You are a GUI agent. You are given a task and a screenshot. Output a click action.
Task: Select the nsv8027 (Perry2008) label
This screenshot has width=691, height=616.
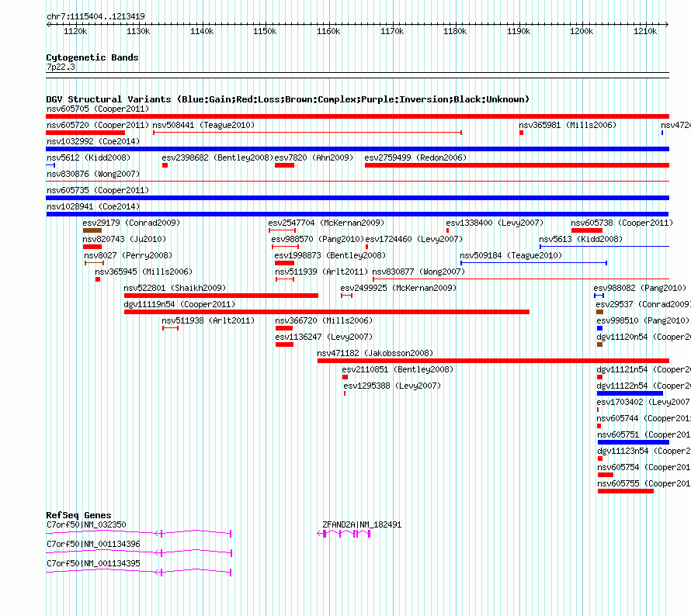pos(128,255)
